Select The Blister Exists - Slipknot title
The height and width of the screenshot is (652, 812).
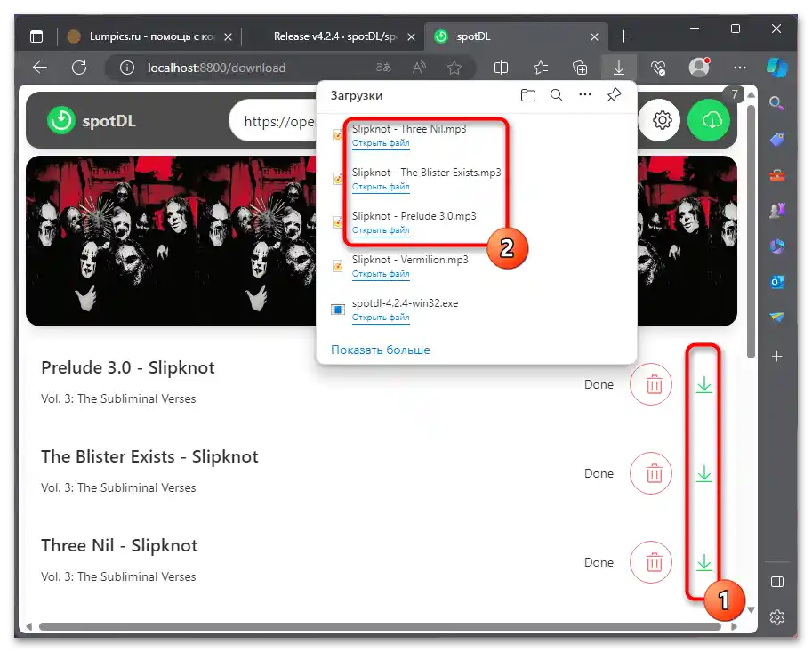coord(149,457)
